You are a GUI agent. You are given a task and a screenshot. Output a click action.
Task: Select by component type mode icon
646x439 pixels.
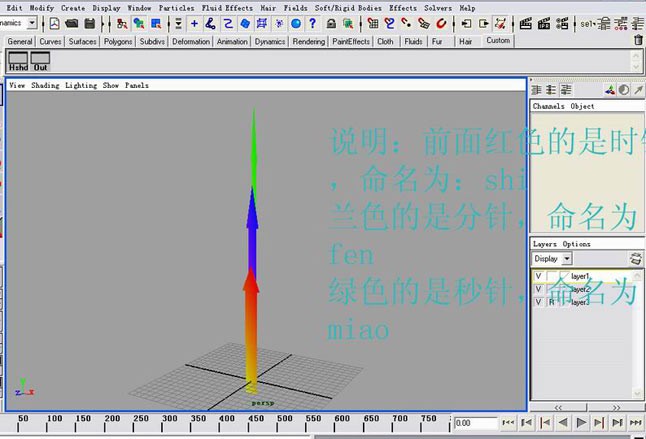pyautogui.click(x=156, y=23)
